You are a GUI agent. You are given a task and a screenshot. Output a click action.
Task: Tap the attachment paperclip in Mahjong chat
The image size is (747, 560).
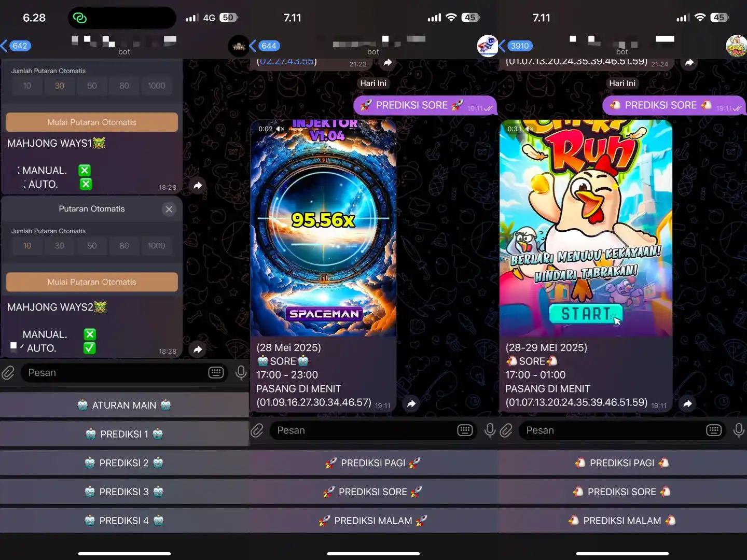(x=8, y=372)
